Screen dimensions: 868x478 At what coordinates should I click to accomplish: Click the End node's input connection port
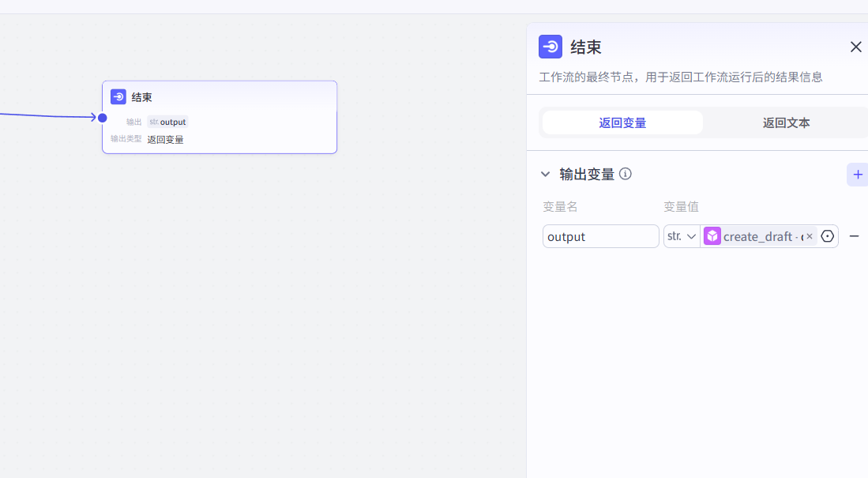(103, 118)
